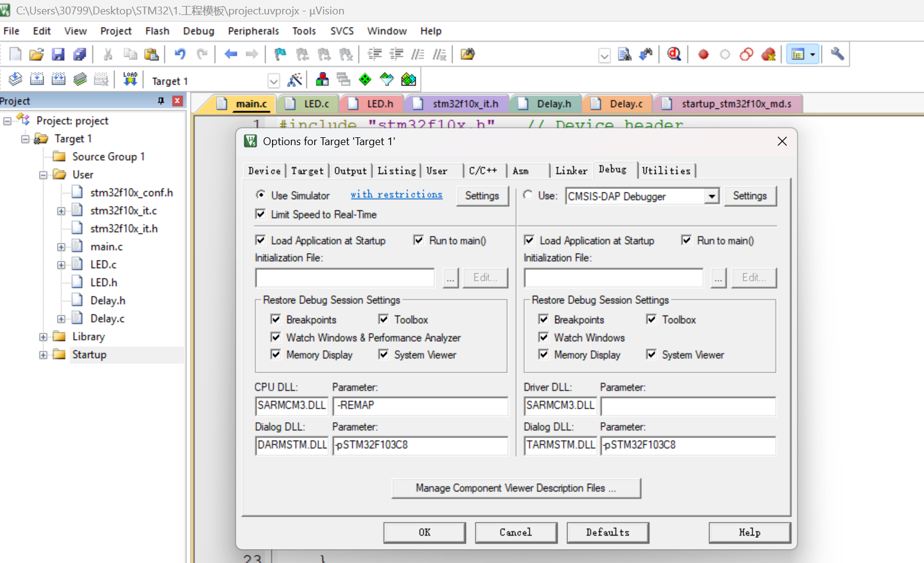This screenshot has height=563, width=924.
Task: Switch to the C/C++ tab
Action: click(484, 171)
